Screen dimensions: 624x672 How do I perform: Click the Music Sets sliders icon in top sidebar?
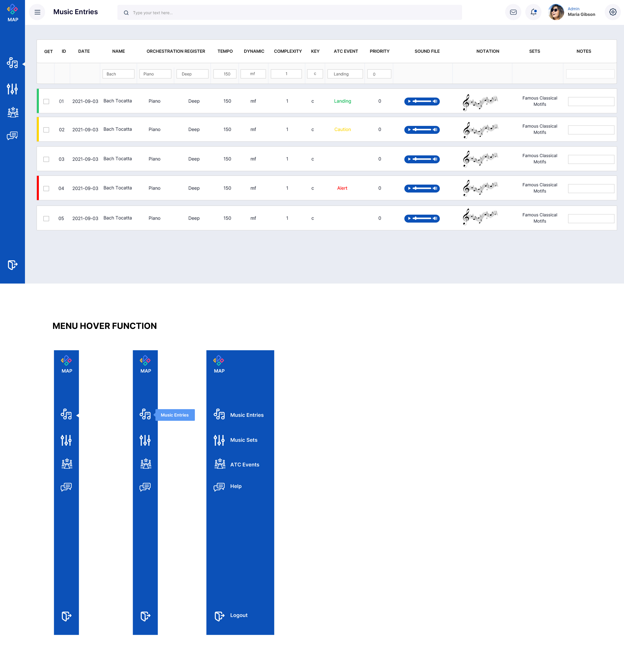[12, 89]
